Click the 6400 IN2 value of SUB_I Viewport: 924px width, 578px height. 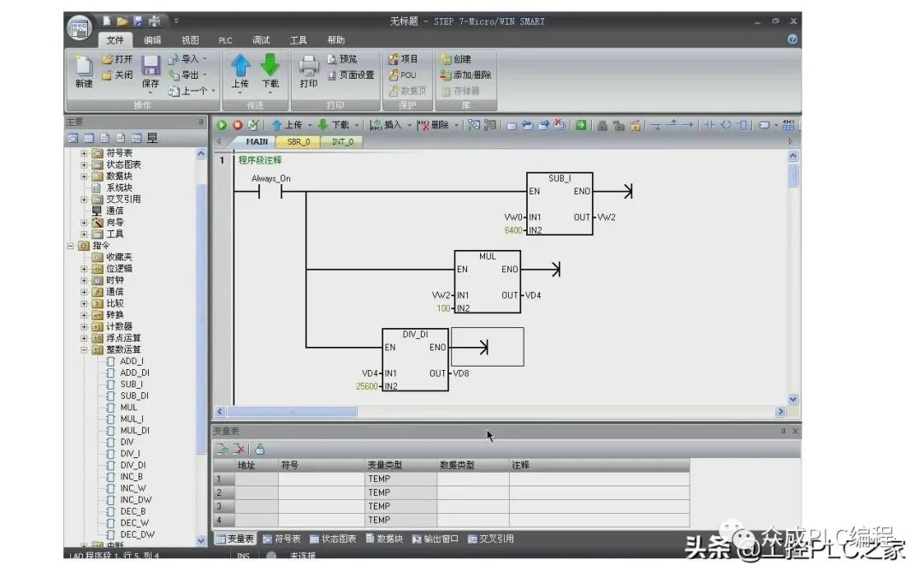coord(513,230)
